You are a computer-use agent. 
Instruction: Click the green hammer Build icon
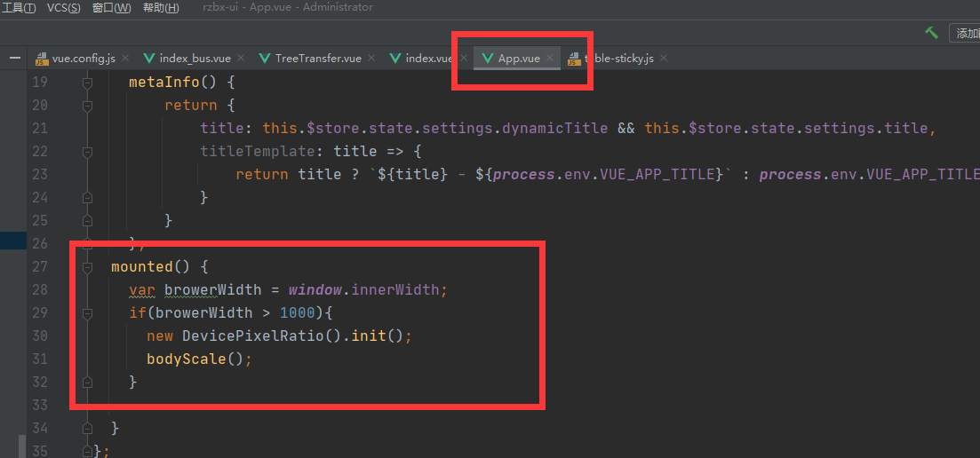pyautogui.click(x=931, y=33)
